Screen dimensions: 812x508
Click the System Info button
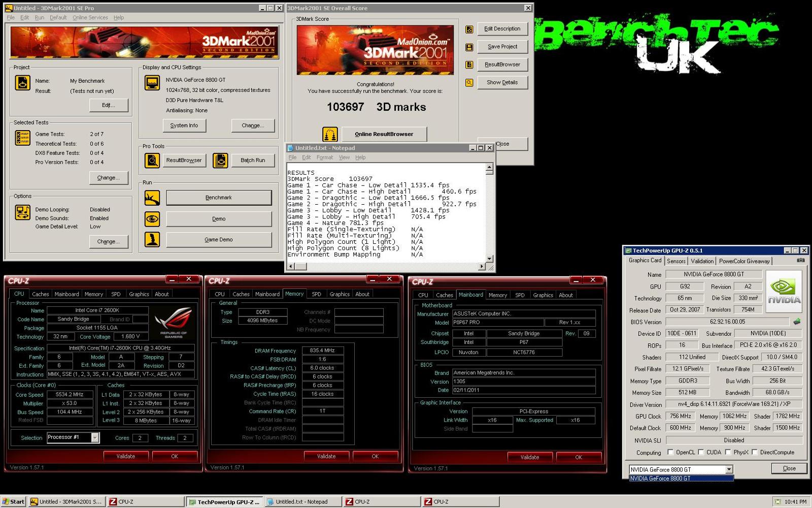(184, 125)
